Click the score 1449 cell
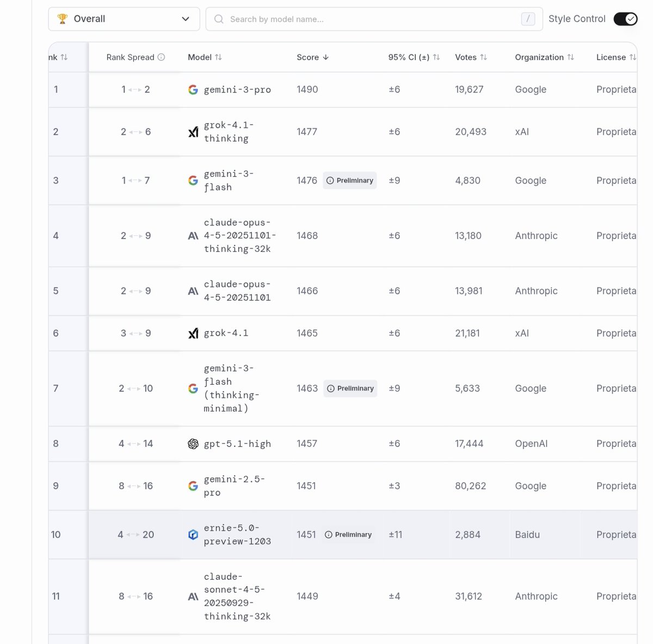The width and height of the screenshot is (653, 644). (x=307, y=597)
